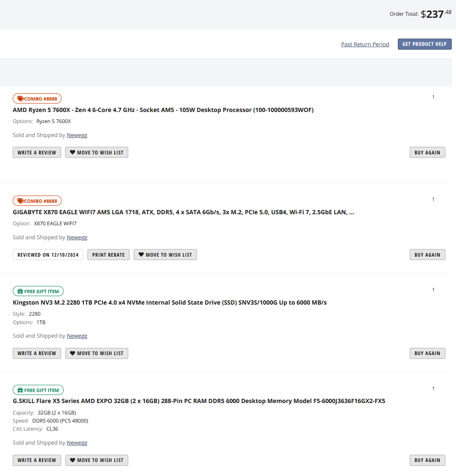The height and width of the screenshot is (476, 456).
Task: Print rebate for the GIGABYTE X870 motherboard
Action: tap(108, 255)
